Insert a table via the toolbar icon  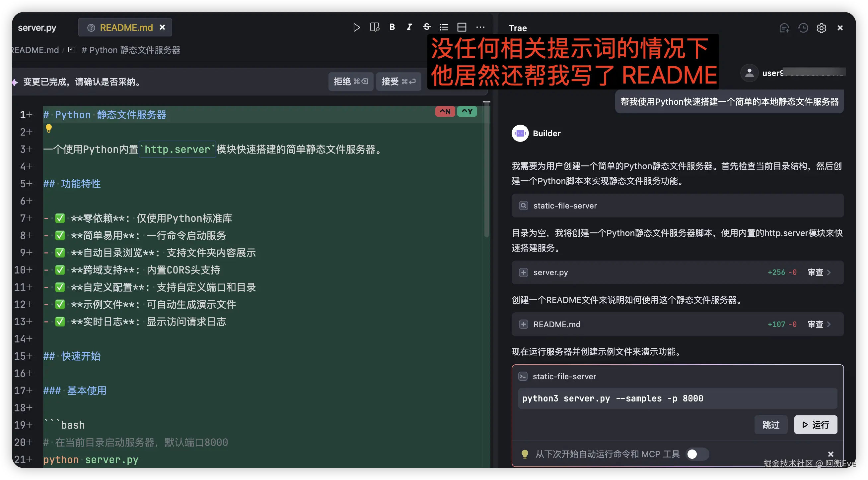click(462, 27)
